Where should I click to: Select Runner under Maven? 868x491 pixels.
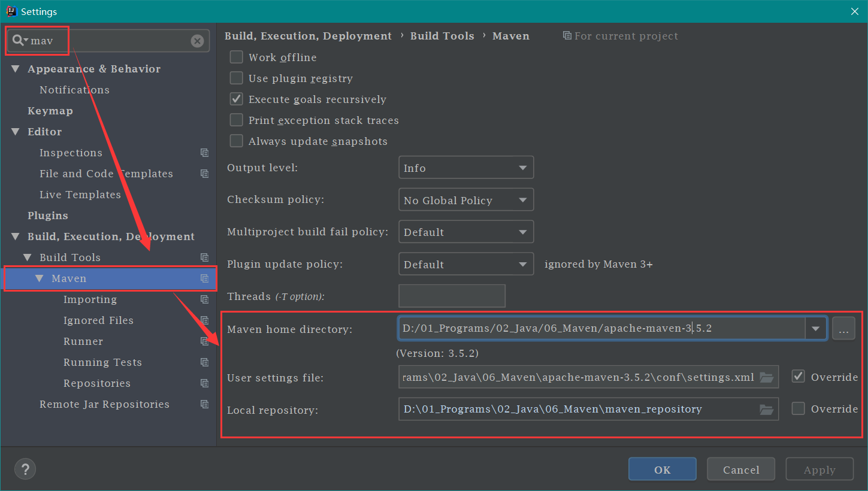tap(83, 341)
